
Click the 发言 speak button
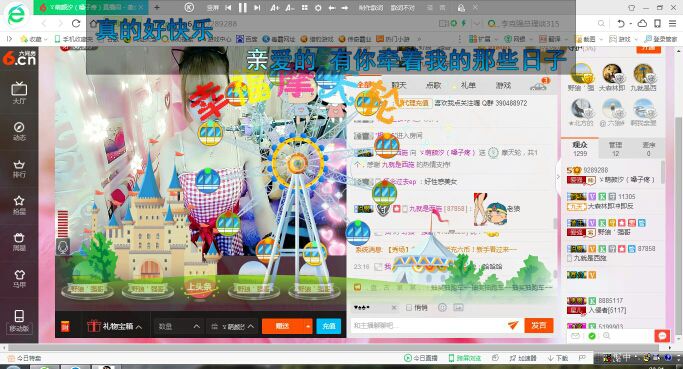(x=539, y=325)
